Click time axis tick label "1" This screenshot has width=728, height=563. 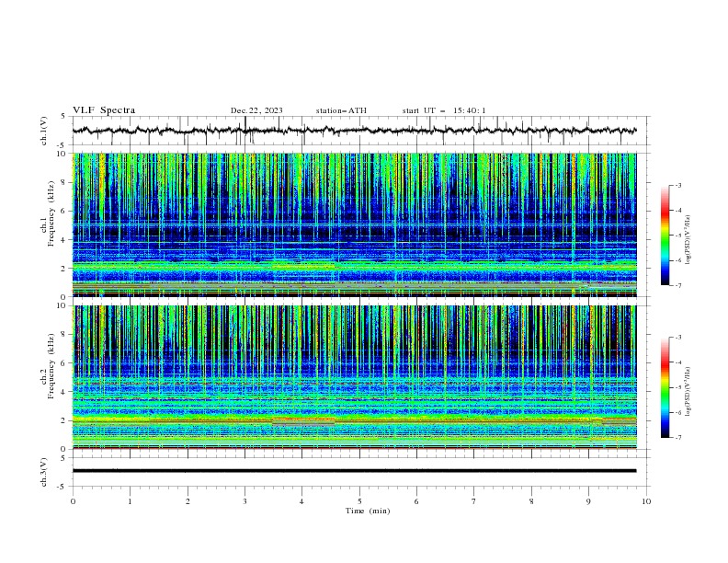tap(130, 501)
